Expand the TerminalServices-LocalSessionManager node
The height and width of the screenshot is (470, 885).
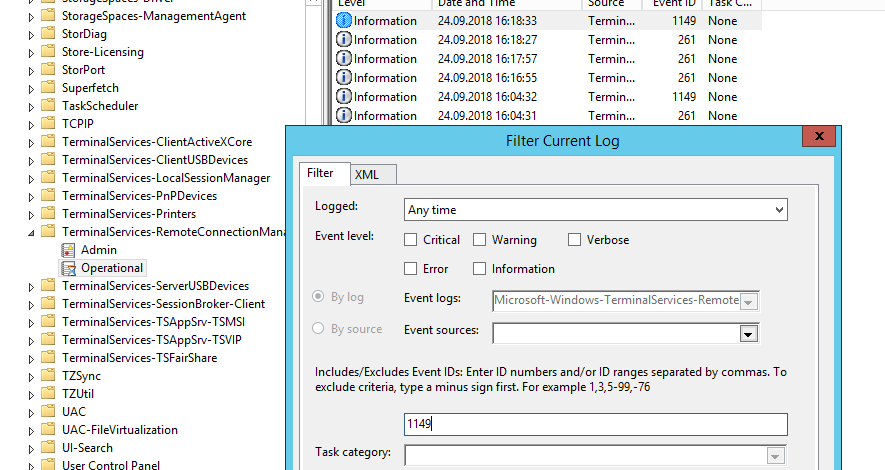(31, 179)
